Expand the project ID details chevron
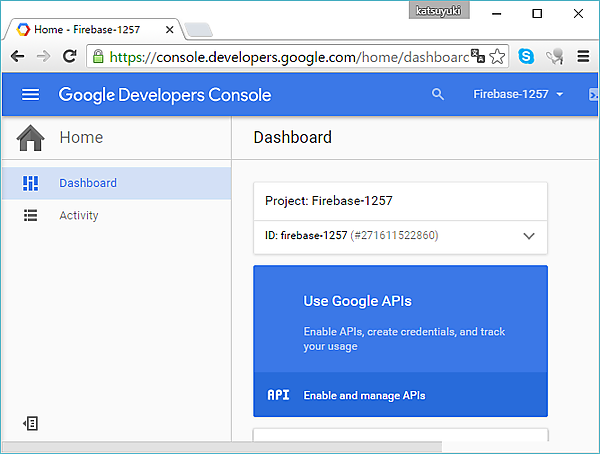 [529, 236]
